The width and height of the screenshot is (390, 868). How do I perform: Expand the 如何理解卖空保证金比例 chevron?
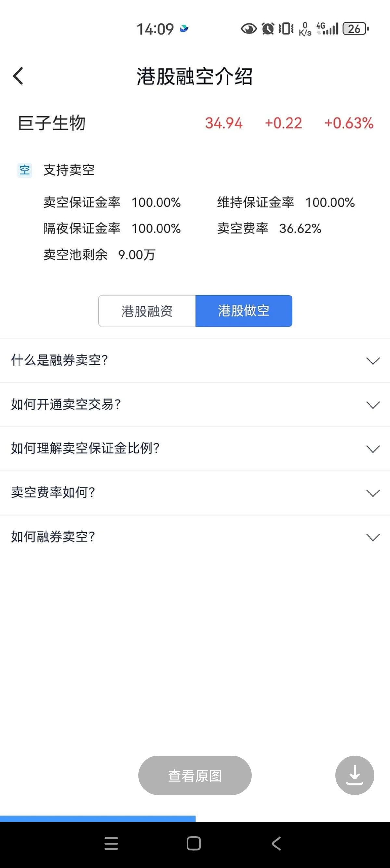coord(373,449)
